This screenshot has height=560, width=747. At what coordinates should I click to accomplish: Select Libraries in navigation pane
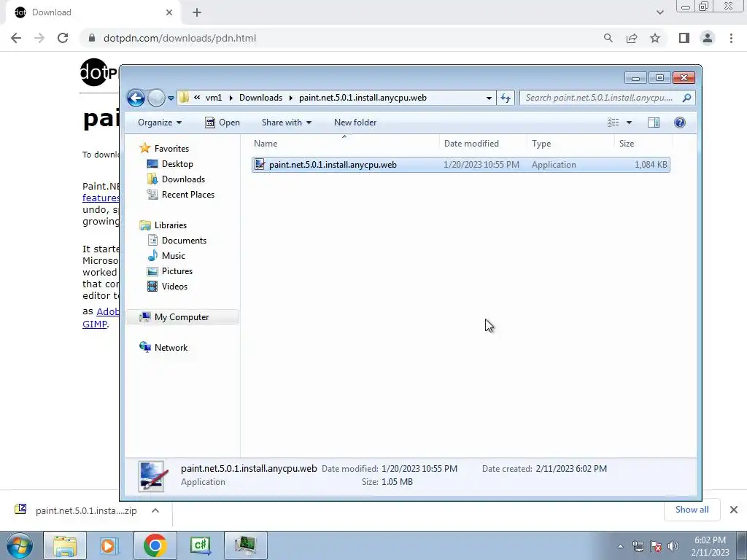coord(171,225)
